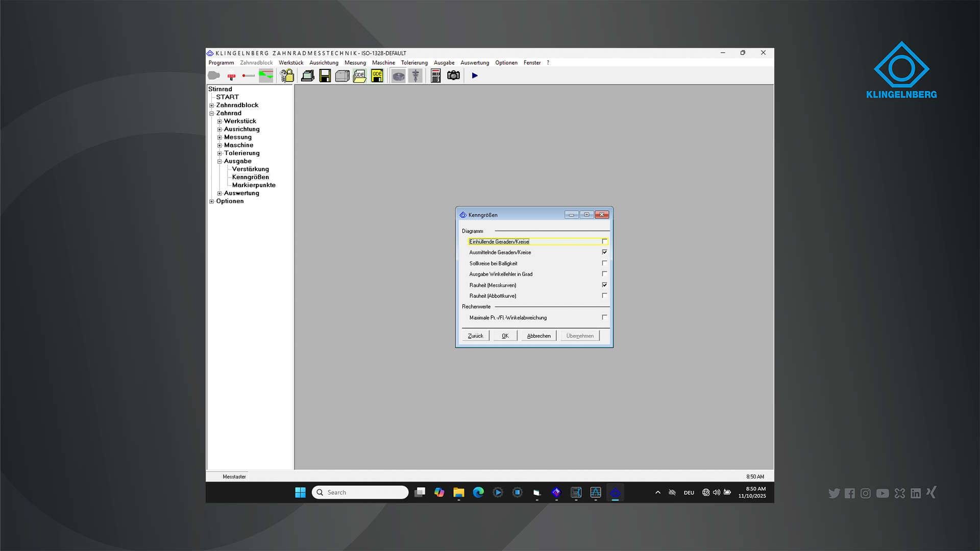Uncheck Ausmittelnde Geraden/Kreise
980x551 pixels.
[x=604, y=252]
